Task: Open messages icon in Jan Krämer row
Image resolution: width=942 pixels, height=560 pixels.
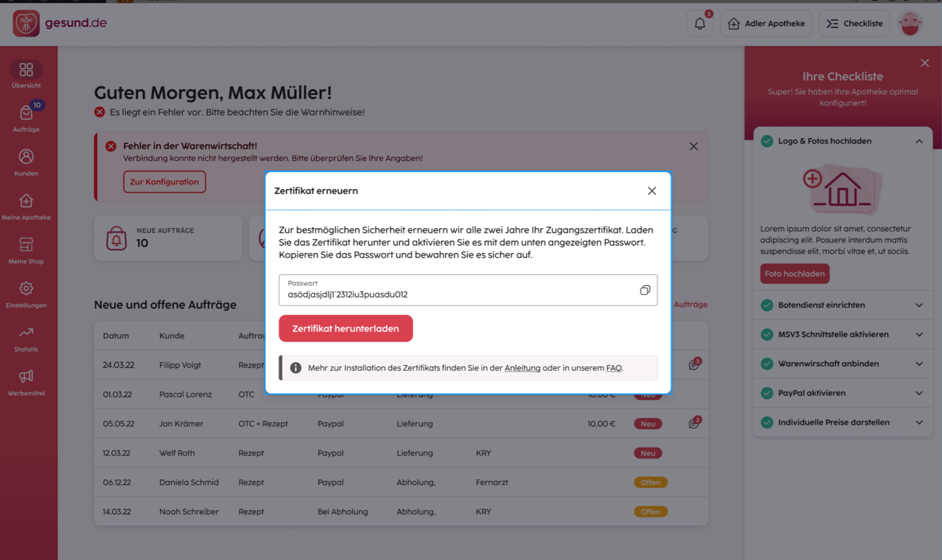Action: click(x=694, y=422)
